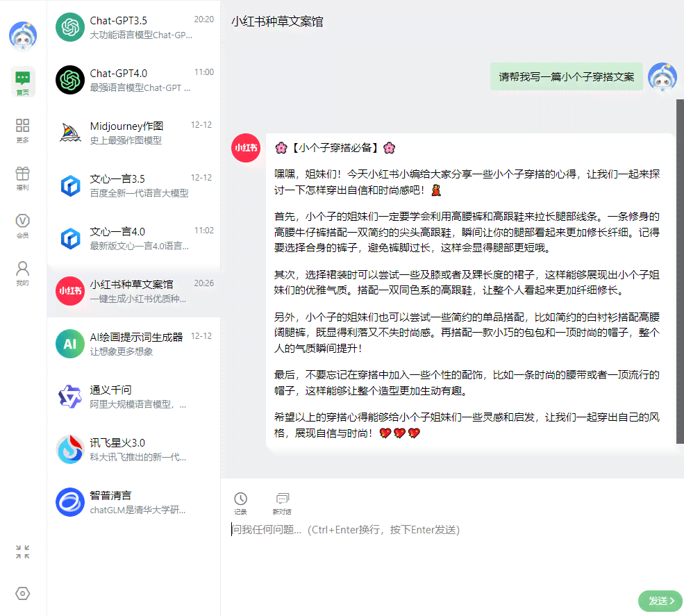Click the 智普清言 blue swirl logo

click(70, 502)
